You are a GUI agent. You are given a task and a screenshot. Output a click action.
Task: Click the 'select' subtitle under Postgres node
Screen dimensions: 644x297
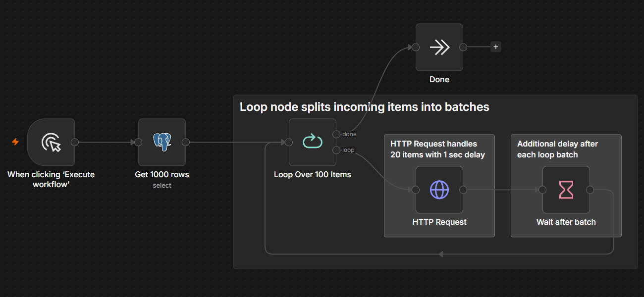tap(162, 185)
